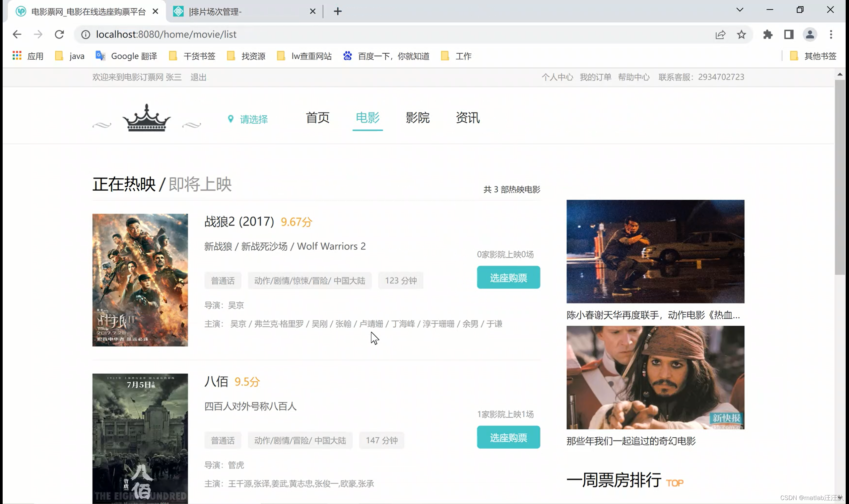Click the 退出 logout link
This screenshot has height=504, width=849.
[x=198, y=77]
